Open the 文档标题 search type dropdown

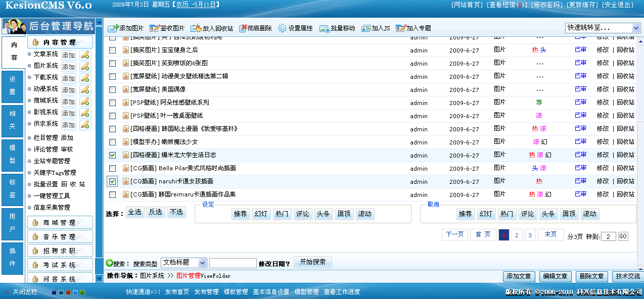(x=184, y=263)
